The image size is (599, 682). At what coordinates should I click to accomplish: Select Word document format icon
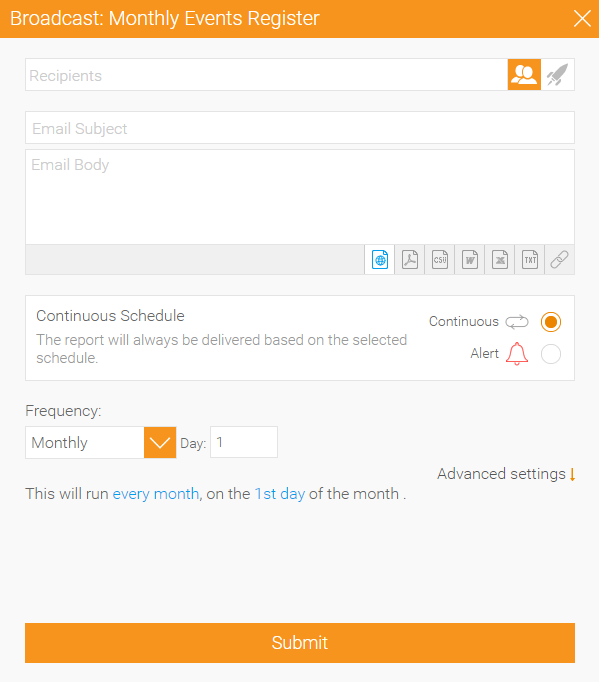(x=470, y=260)
